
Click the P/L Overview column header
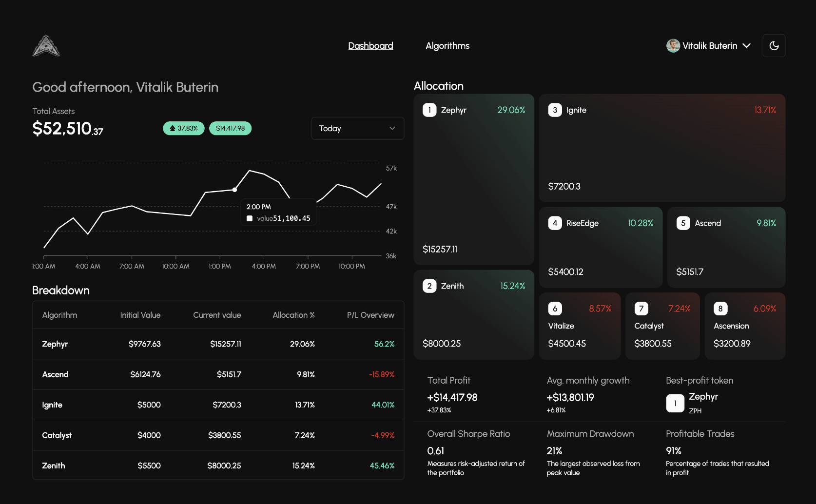coord(370,315)
